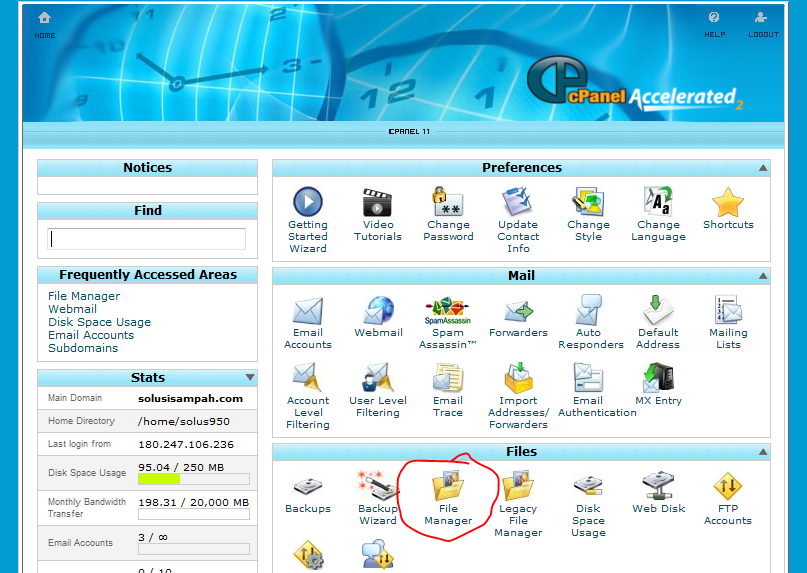Open the Email Trace icon
Image resolution: width=807 pixels, height=573 pixels.
(x=448, y=377)
